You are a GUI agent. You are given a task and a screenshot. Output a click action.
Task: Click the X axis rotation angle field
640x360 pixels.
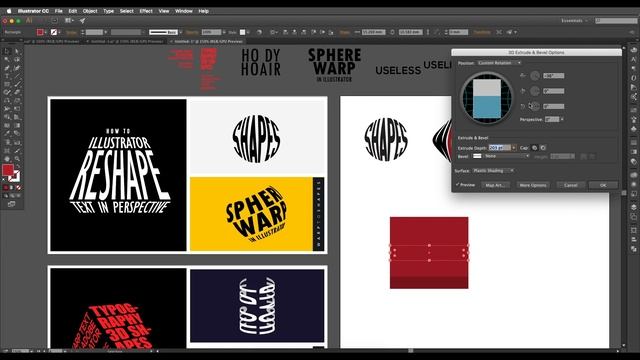[x=553, y=76]
